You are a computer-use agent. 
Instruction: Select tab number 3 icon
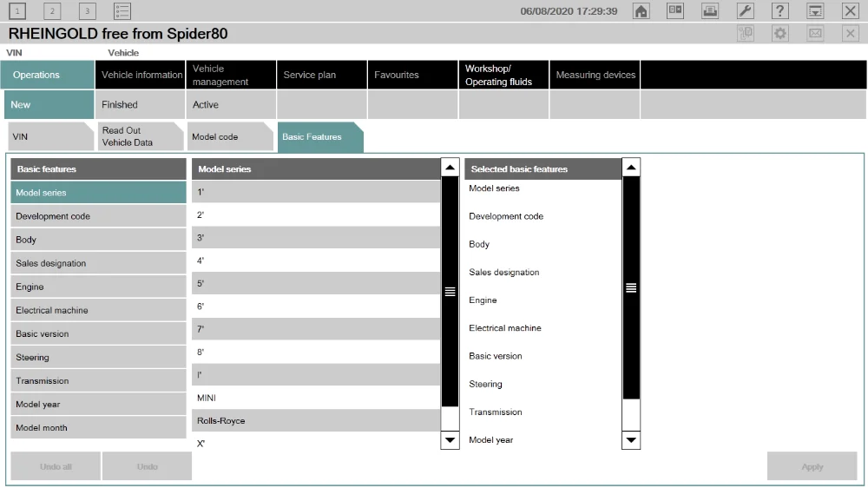[87, 11]
